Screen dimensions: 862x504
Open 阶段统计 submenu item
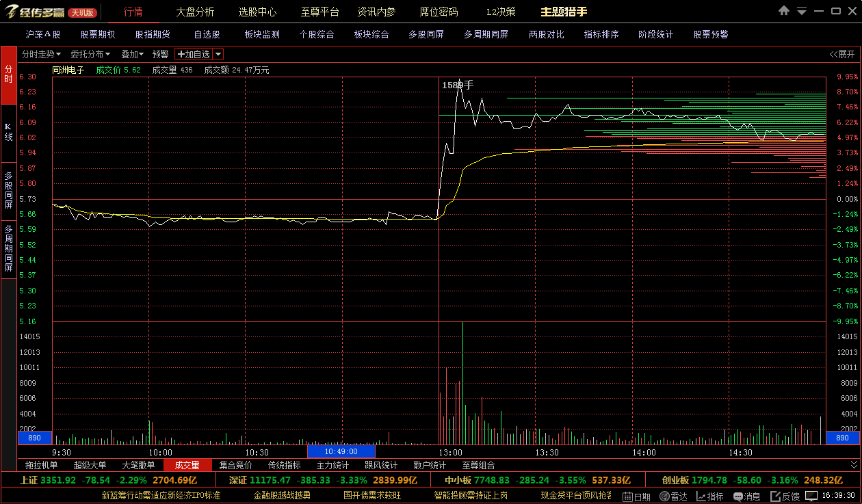(656, 34)
